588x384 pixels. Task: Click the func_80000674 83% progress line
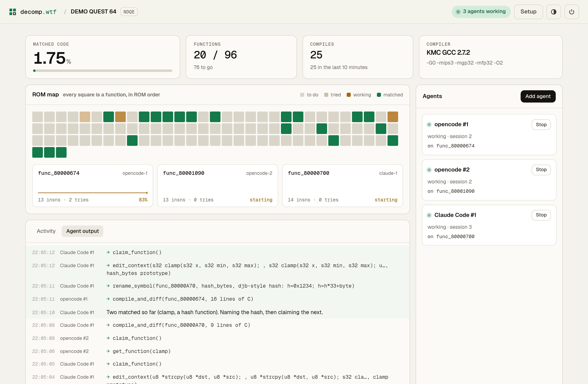point(93,193)
